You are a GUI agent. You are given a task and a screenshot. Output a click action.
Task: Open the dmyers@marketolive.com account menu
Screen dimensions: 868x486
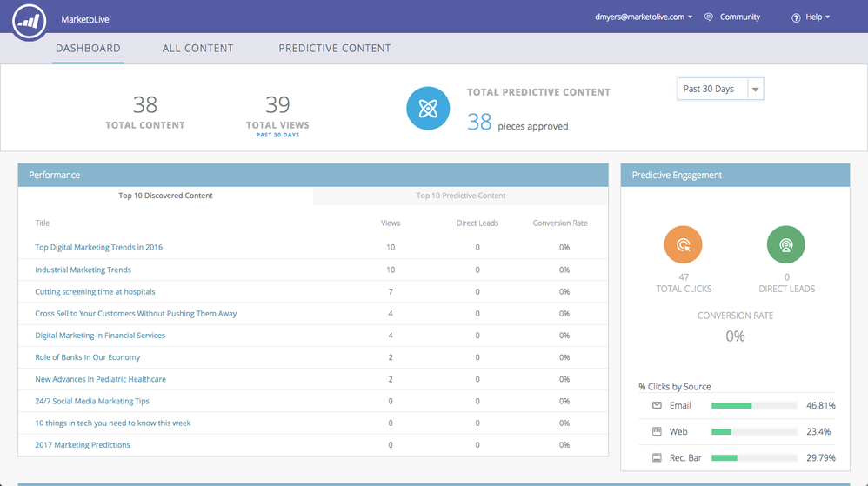[x=644, y=17]
